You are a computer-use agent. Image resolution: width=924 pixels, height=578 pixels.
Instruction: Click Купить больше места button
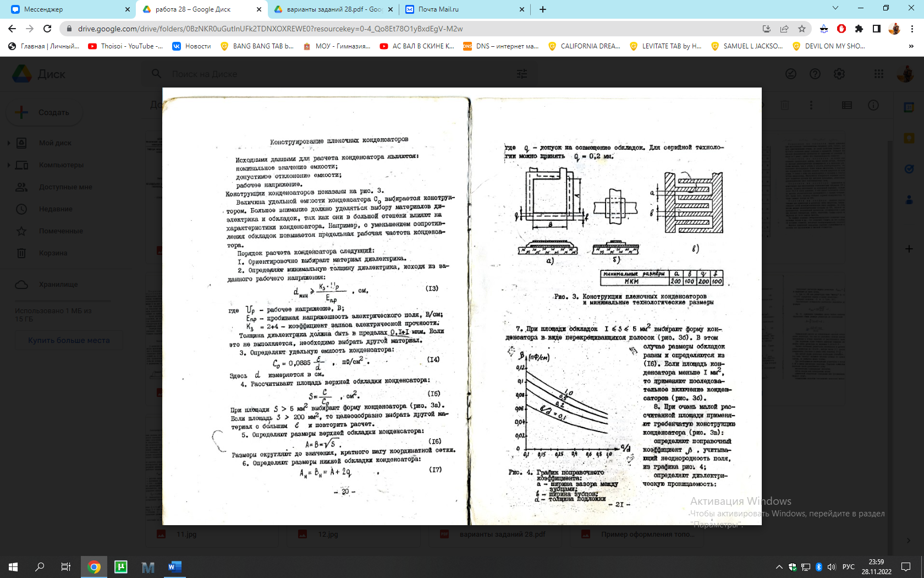pyautogui.click(x=69, y=341)
